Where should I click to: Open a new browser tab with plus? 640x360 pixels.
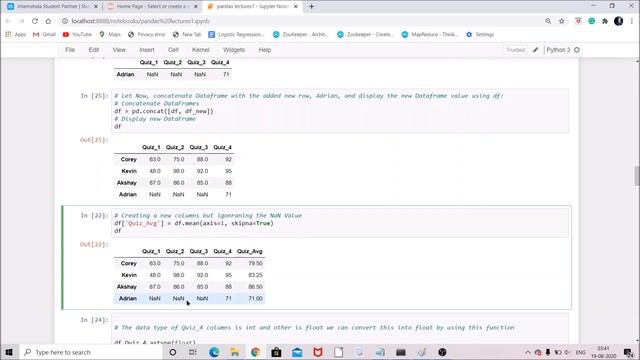[311, 7]
